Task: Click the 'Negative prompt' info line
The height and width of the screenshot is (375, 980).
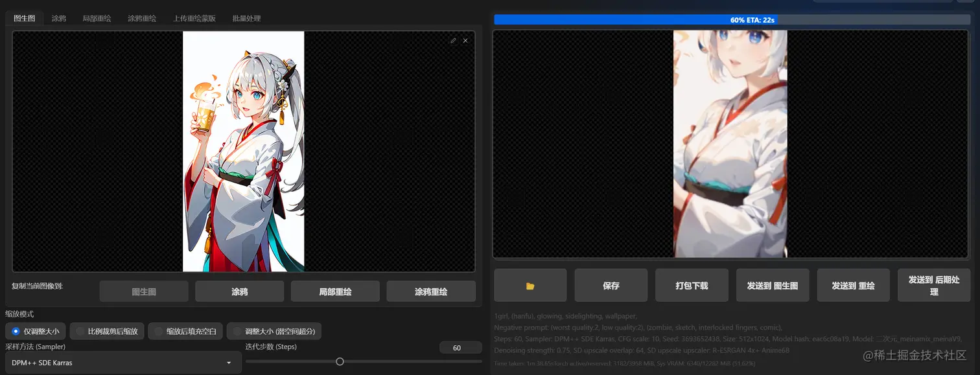Action: 638,328
